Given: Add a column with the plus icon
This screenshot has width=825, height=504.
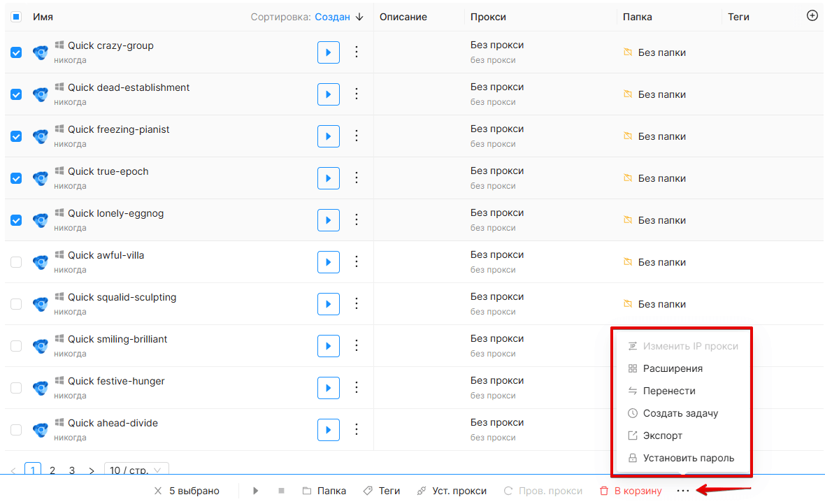Looking at the screenshot, I should (812, 16).
